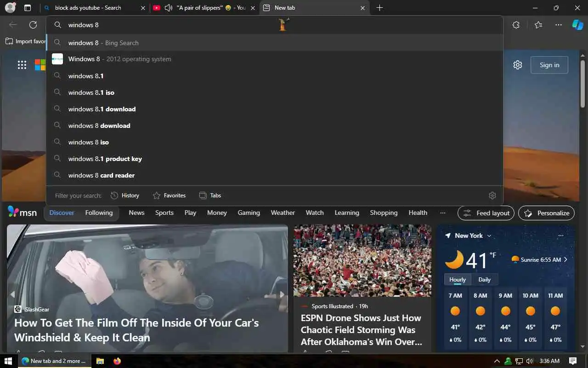The width and height of the screenshot is (588, 368).
Task: Open the network tray icon
Action: [519, 361]
